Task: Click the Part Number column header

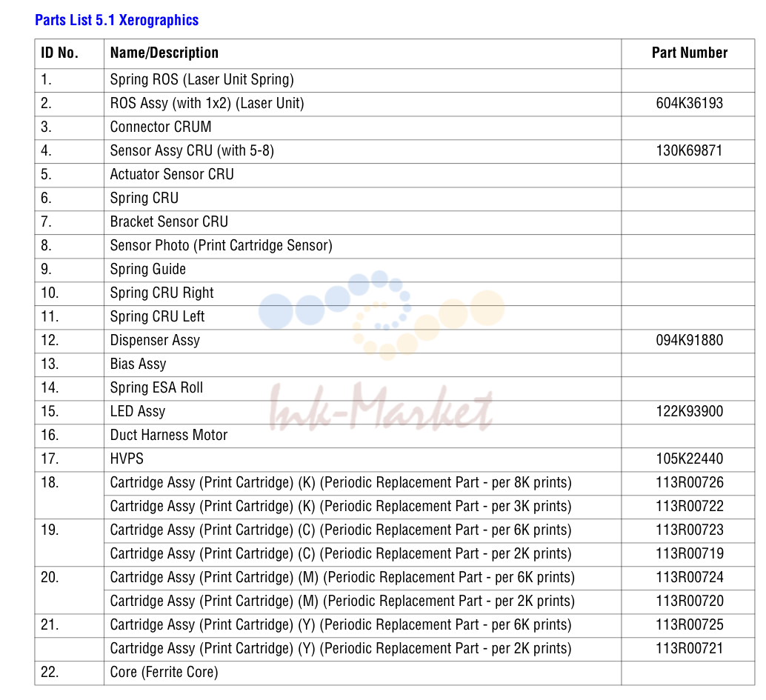Action: 689,53
